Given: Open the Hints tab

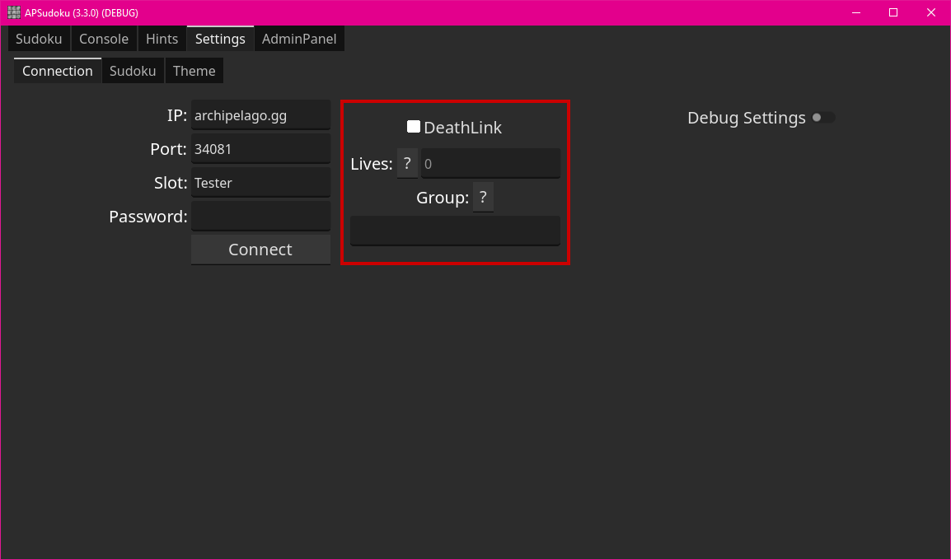Looking at the screenshot, I should [x=162, y=39].
